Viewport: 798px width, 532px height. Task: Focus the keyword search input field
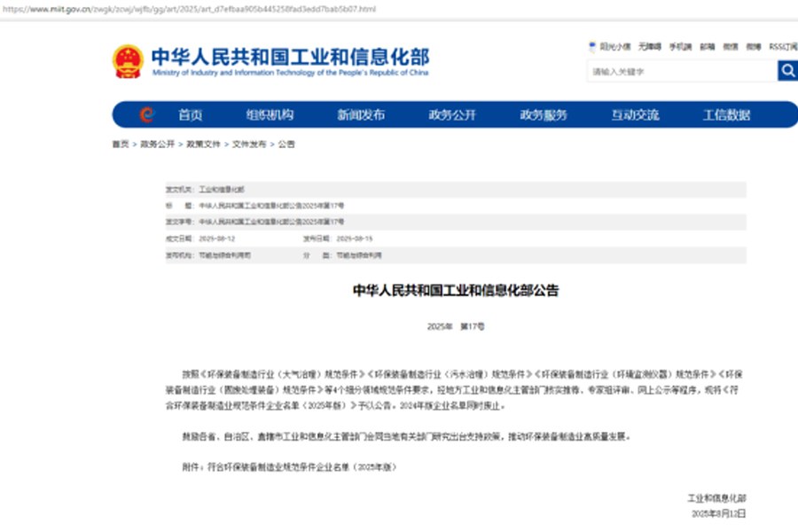(x=682, y=71)
